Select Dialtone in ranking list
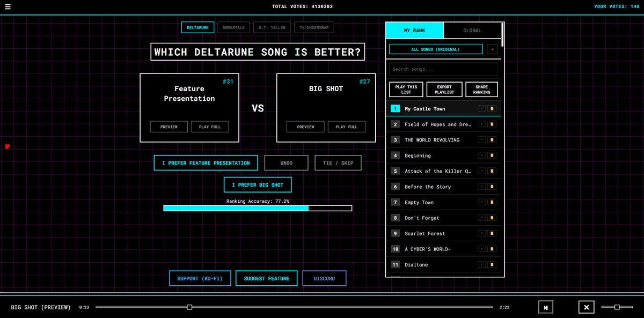Screen dimensions: 644x318 (444, 264)
